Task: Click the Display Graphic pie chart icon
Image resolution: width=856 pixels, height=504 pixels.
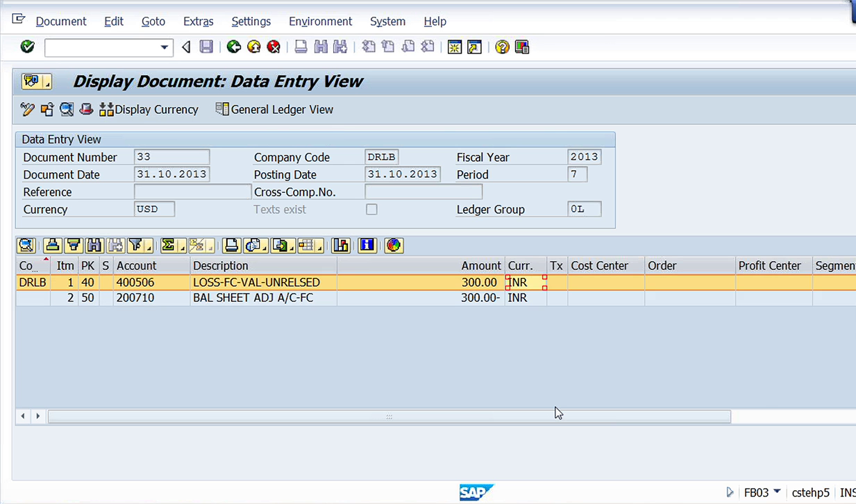Action: [x=394, y=245]
